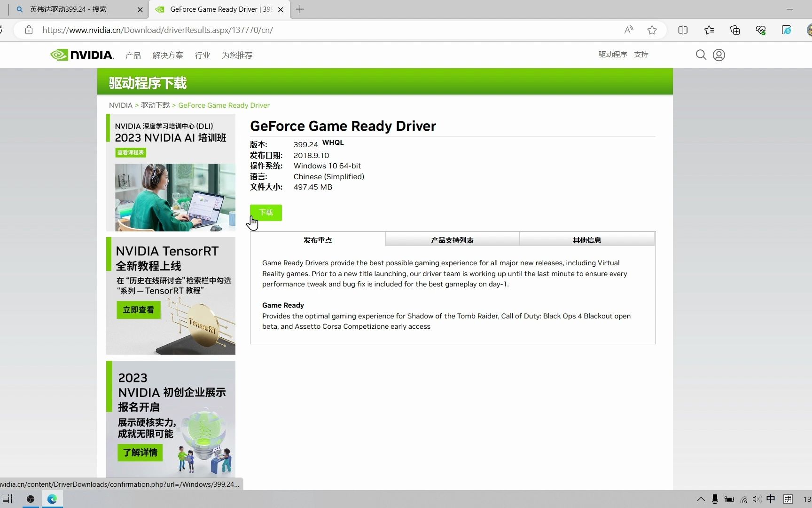
Task: Open the 产品 navigation menu
Action: [133, 55]
